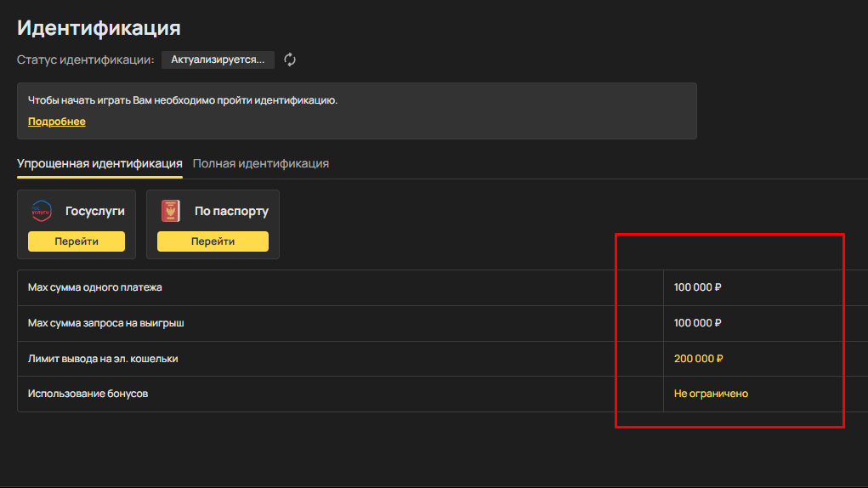Click the red passport icon
The height and width of the screenshot is (488, 868).
171,211
